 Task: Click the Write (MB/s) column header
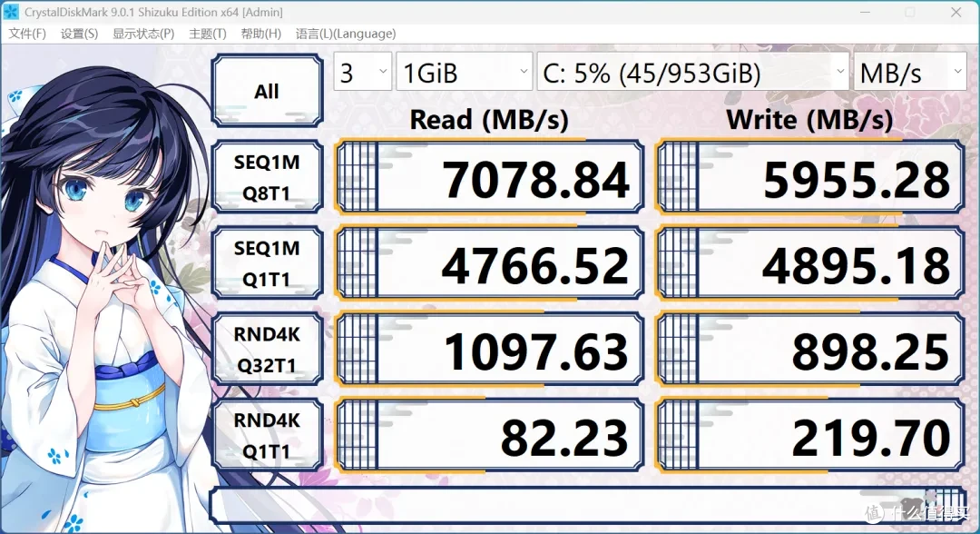pos(809,120)
